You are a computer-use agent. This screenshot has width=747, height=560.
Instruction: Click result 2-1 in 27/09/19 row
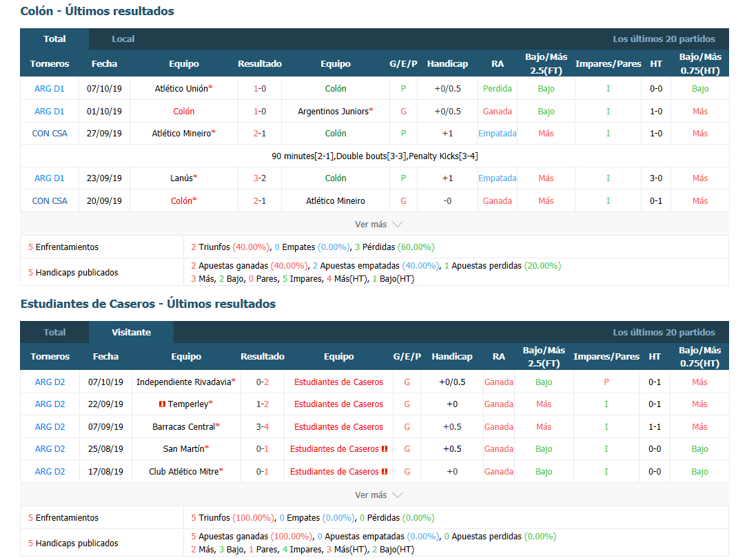tap(260, 134)
